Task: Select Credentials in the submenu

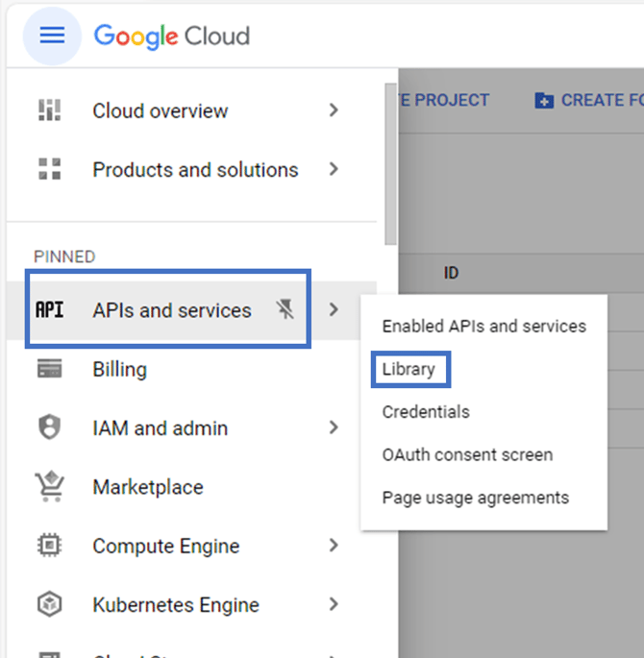Action: (426, 412)
